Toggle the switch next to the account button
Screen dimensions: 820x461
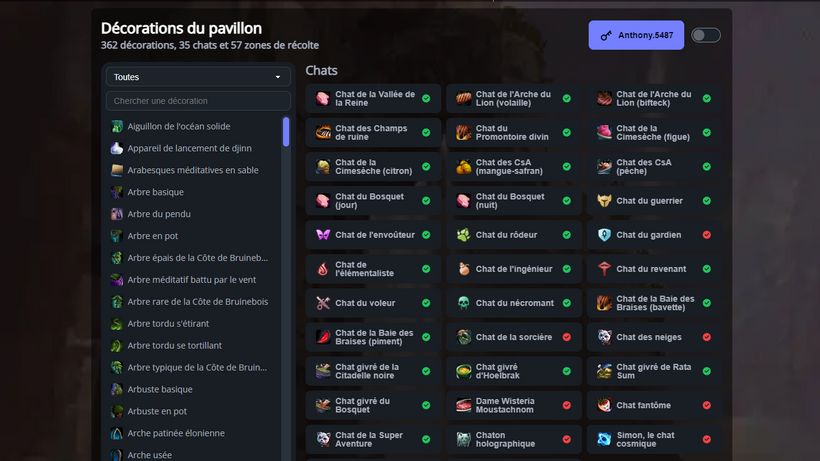[705, 35]
